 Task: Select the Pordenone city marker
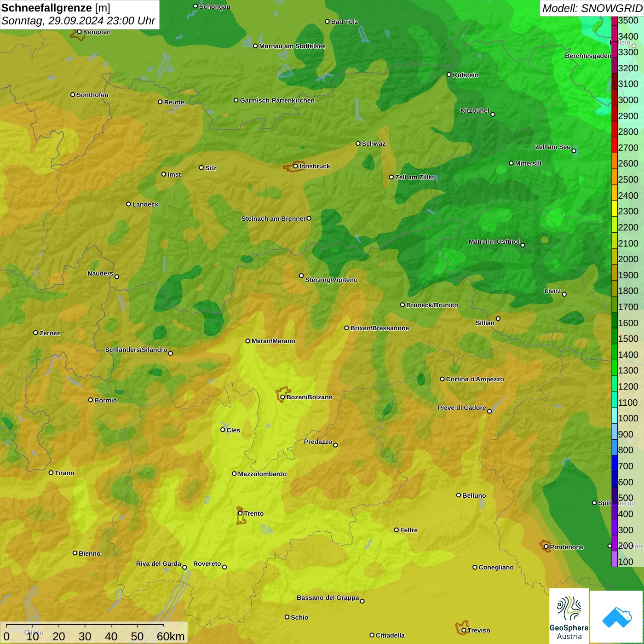(x=546, y=547)
